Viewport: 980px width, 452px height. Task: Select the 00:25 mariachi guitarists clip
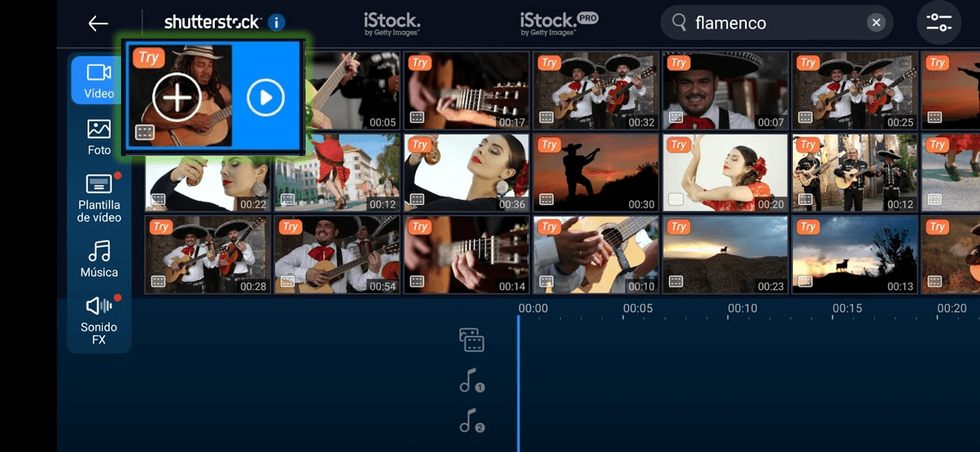pyautogui.click(x=855, y=90)
